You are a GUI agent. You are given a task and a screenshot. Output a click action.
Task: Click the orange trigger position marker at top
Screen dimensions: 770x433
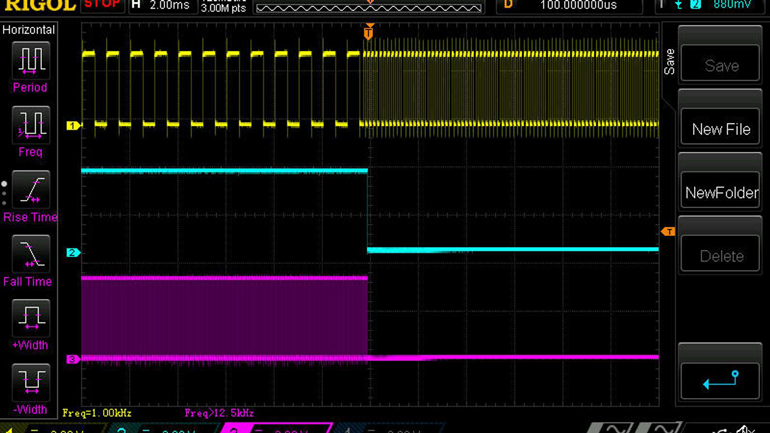(x=368, y=32)
